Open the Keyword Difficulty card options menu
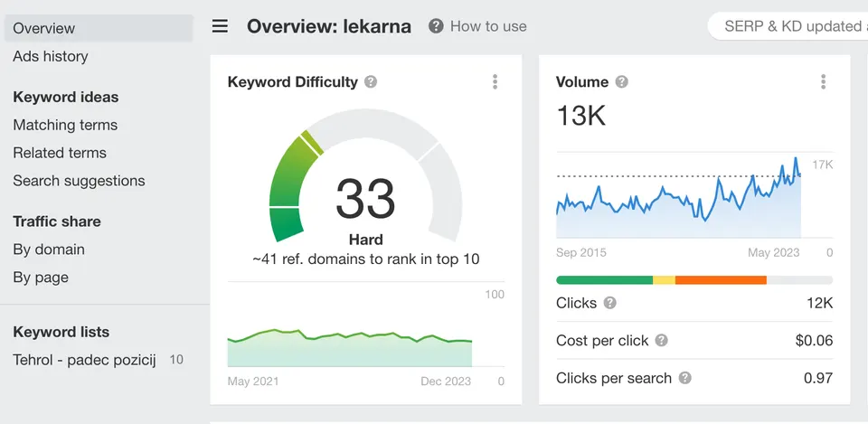The width and height of the screenshot is (868, 424). (495, 82)
